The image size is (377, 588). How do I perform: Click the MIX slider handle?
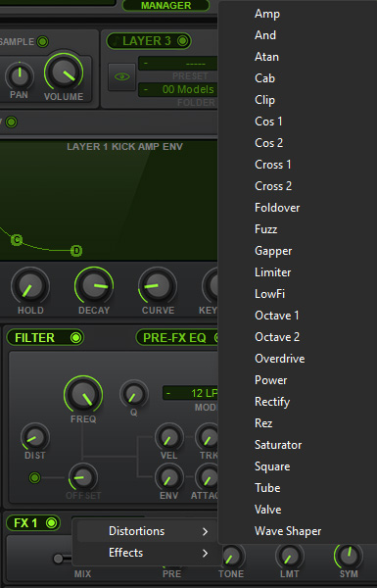click(x=58, y=559)
